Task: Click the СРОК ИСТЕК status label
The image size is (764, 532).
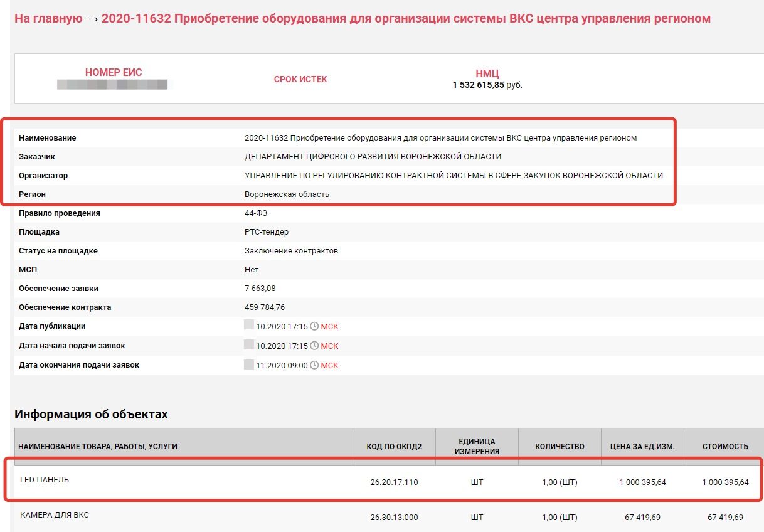Action: click(x=300, y=79)
